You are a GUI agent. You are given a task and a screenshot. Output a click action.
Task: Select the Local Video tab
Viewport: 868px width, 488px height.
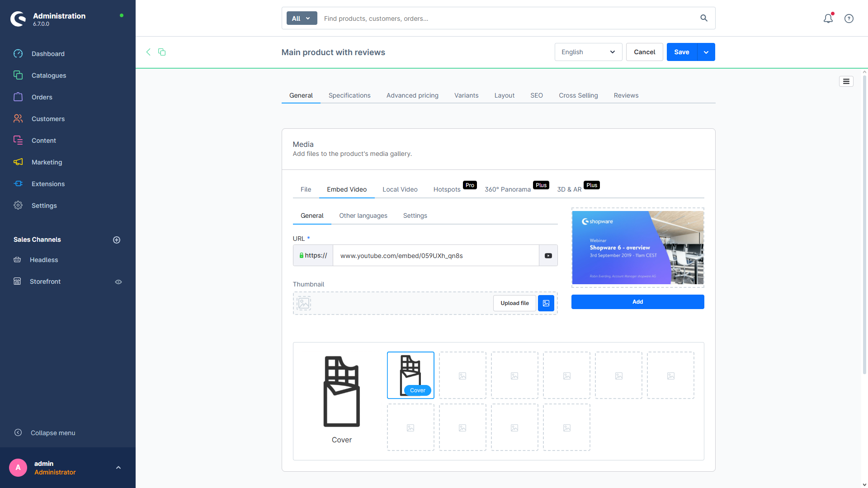pyautogui.click(x=400, y=189)
